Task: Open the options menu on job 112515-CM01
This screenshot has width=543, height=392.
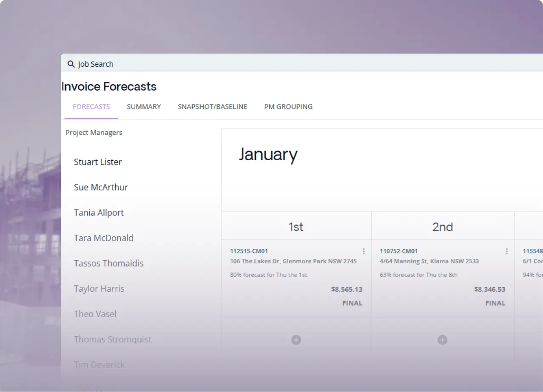Action: click(x=364, y=251)
